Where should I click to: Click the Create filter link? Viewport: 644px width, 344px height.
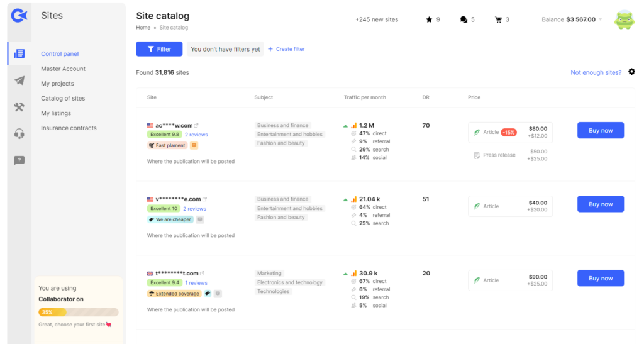(x=286, y=49)
